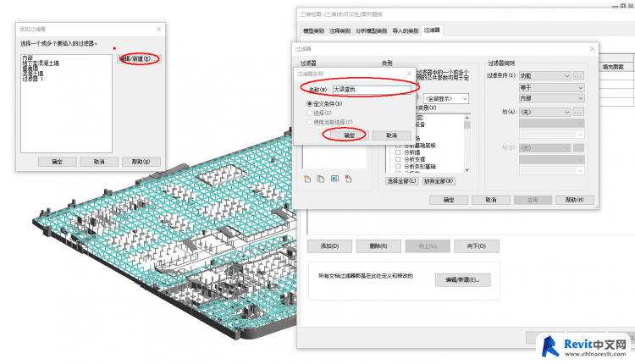Click 确定 in the 添加过滤器 dialog
The image size is (635, 364).
57,162
